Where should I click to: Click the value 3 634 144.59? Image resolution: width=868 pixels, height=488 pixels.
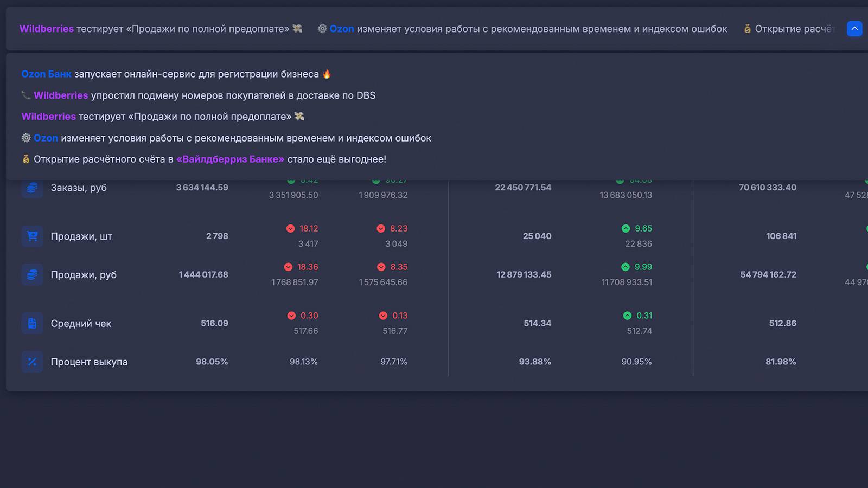[202, 188]
